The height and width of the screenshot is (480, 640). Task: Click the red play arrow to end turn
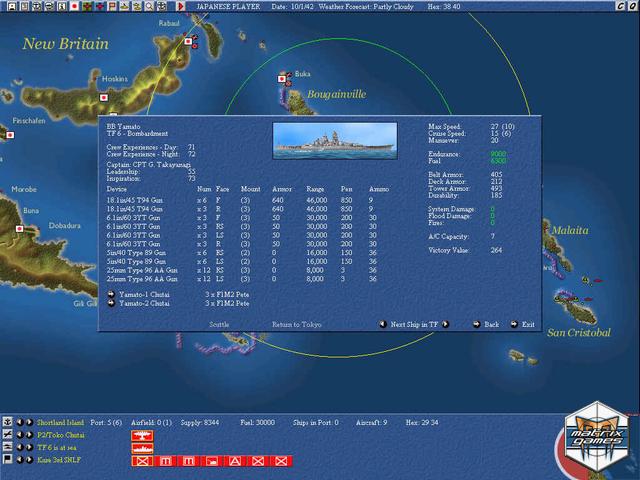click(x=181, y=6)
